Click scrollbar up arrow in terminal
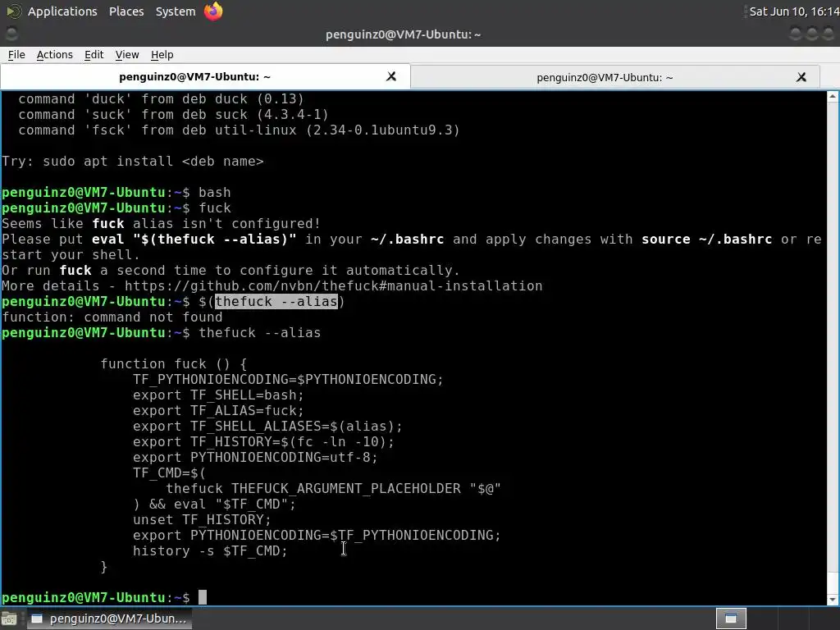This screenshot has height=630, width=840. [833, 97]
